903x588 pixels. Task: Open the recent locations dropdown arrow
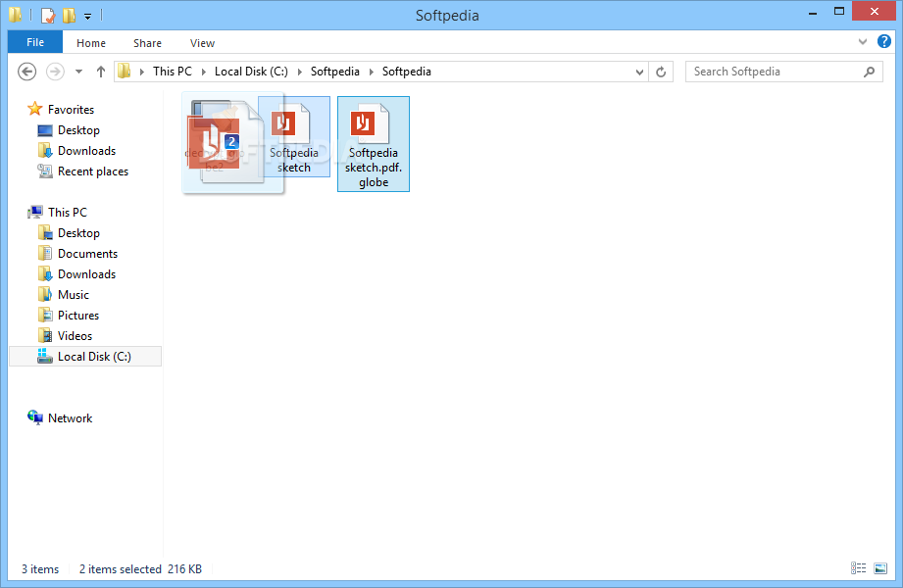point(78,72)
